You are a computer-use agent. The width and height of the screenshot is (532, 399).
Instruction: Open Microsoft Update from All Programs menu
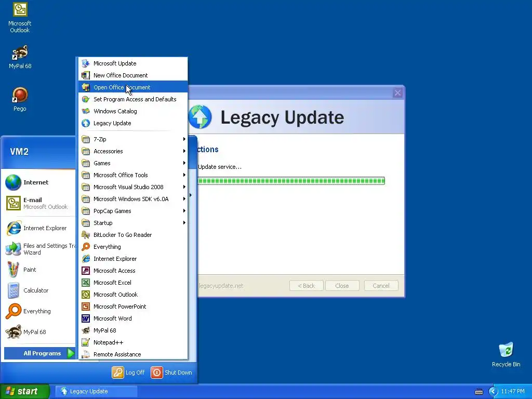132,63
